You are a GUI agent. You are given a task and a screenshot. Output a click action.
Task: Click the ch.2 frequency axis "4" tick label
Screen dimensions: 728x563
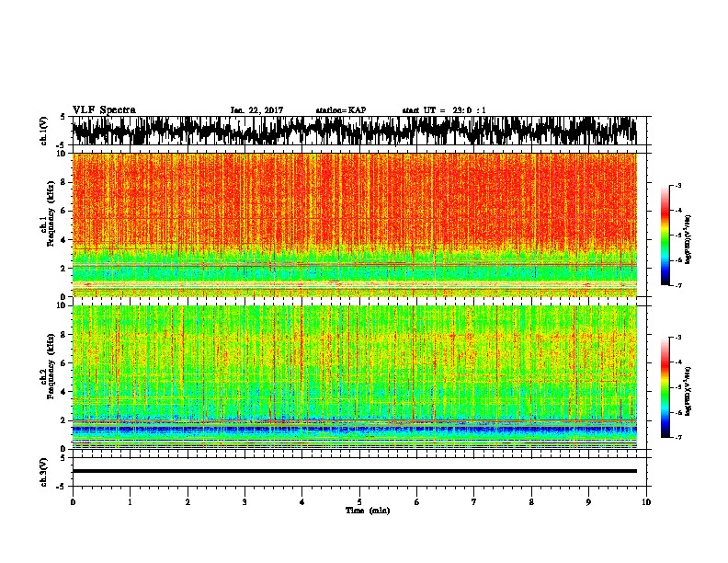(x=63, y=392)
